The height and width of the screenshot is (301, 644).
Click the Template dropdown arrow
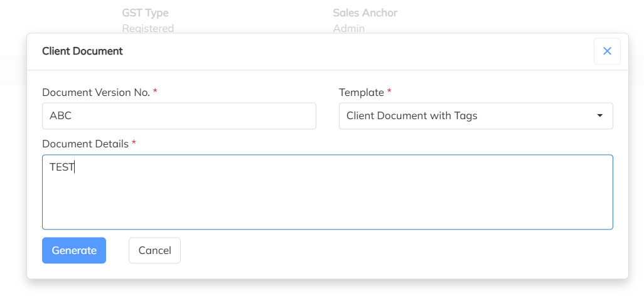point(599,116)
